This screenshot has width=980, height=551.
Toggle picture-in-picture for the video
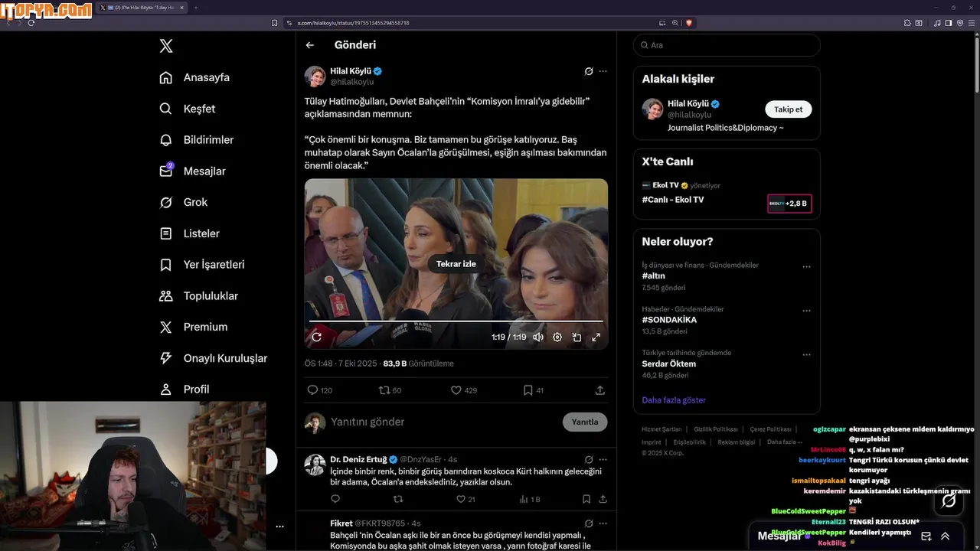pyautogui.click(x=577, y=337)
